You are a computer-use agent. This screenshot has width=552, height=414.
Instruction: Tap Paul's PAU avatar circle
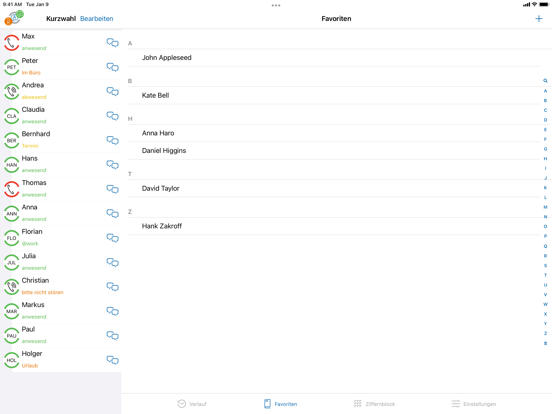coord(12,335)
